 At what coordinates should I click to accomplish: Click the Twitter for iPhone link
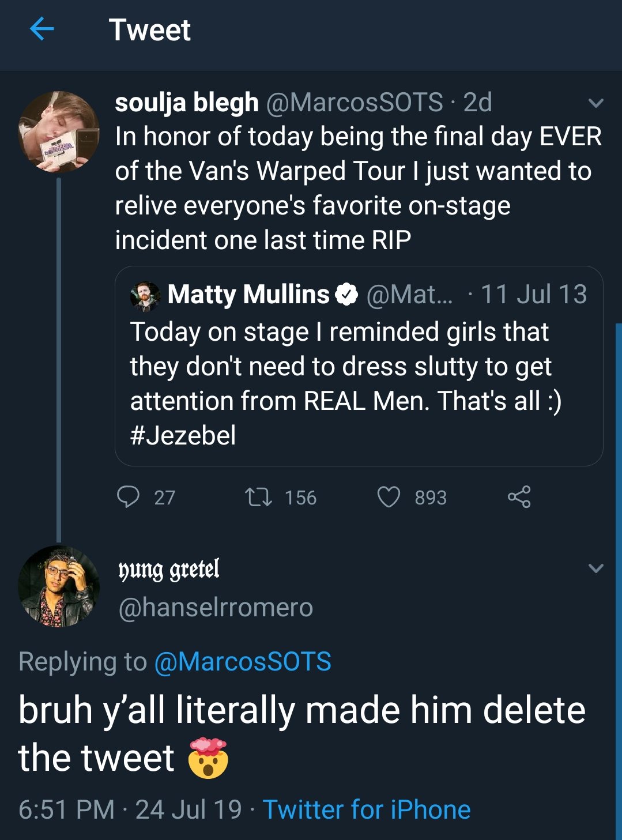pos(367,809)
